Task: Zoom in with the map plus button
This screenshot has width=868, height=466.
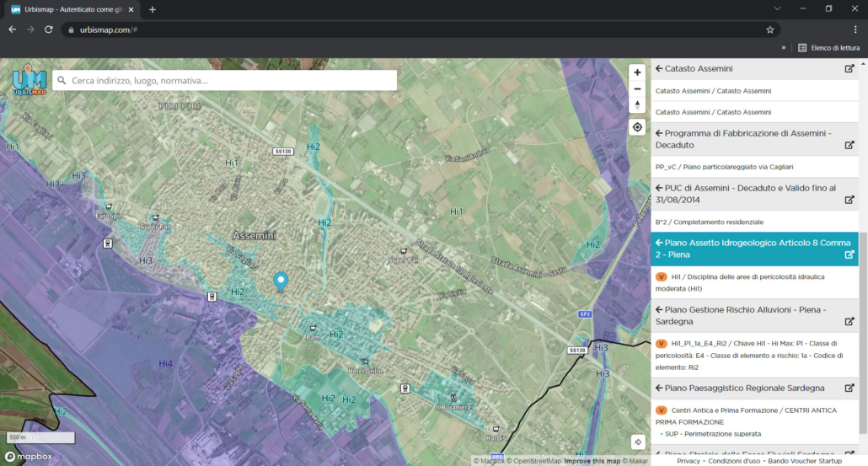Action: point(637,72)
